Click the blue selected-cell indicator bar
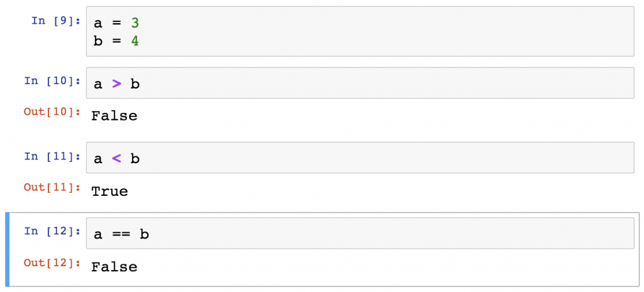Viewport: 644px width, 292px height. tap(8, 249)
